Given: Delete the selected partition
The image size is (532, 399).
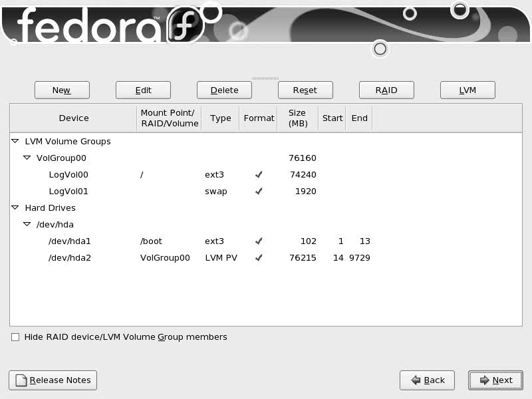Looking at the screenshot, I should (x=224, y=90).
